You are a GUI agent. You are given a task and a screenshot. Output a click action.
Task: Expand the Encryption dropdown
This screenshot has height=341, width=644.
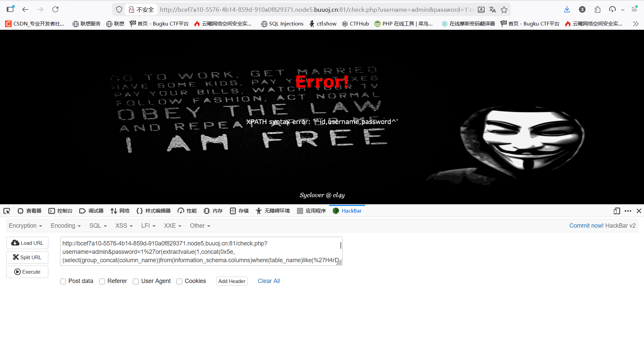pyautogui.click(x=26, y=226)
